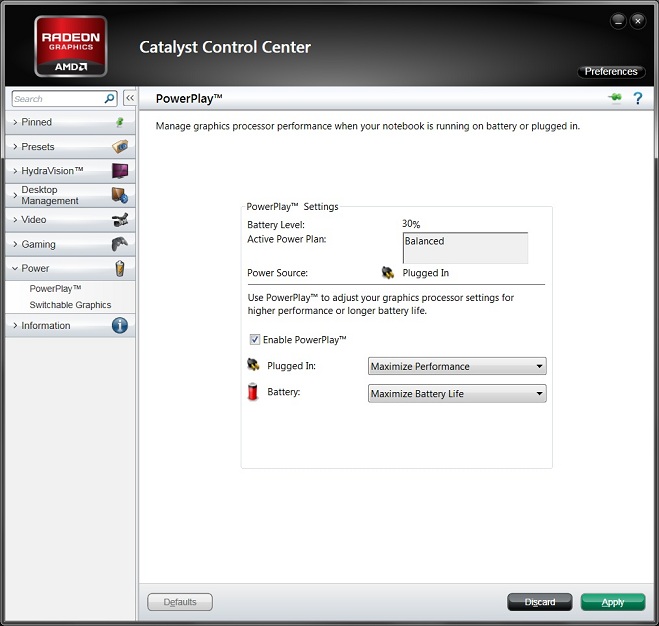Click the Plugged In power source text
The image size is (659, 626).
coord(426,273)
